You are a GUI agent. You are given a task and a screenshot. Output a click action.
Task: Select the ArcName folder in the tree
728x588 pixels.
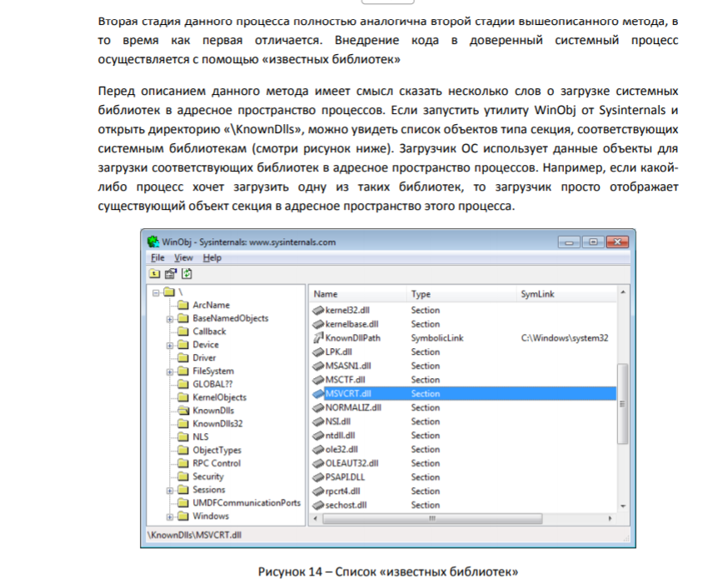pyautogui.click(x=212, y=305)
